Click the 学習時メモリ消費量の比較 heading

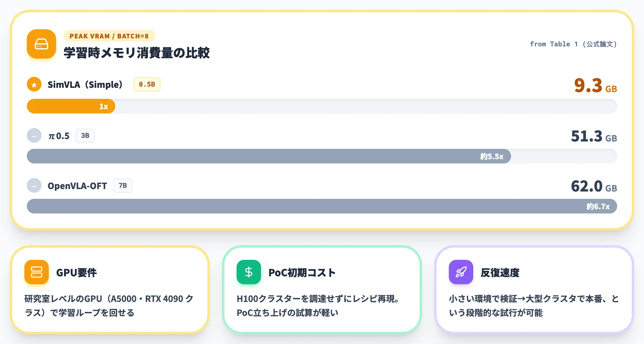(137, 53)
